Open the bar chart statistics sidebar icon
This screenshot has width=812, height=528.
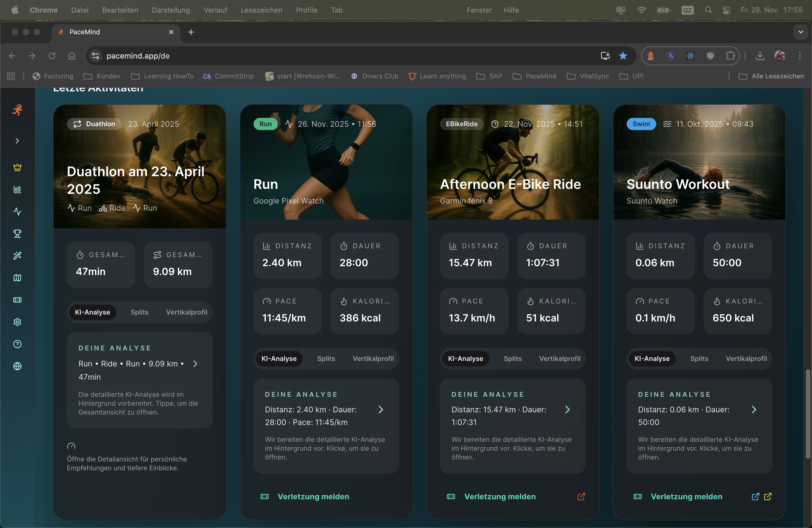point(17,189)
